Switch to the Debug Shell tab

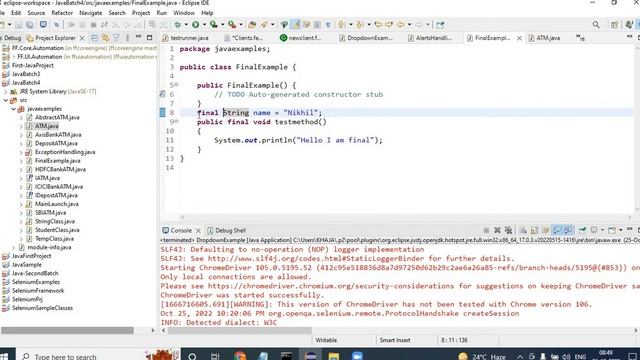click(x=227, y=231)
